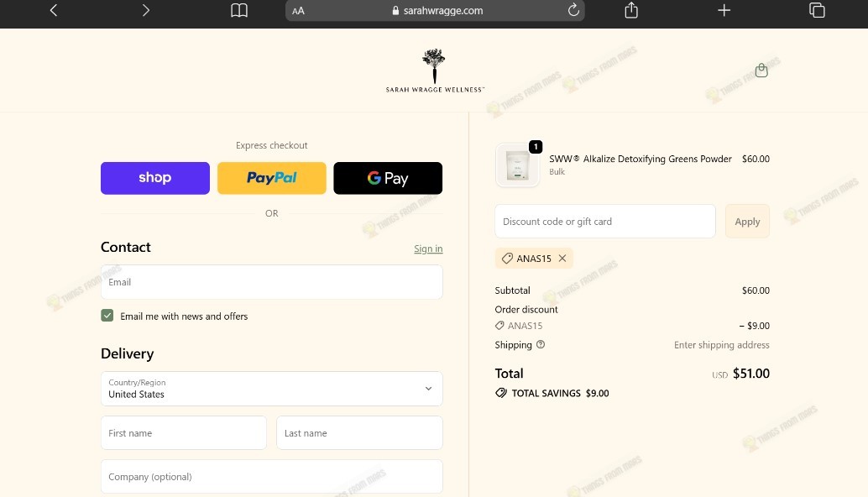
Task: Click the Sarah Wragge Wellness logo
Action: pyautogui.click(x=435, y=71)
